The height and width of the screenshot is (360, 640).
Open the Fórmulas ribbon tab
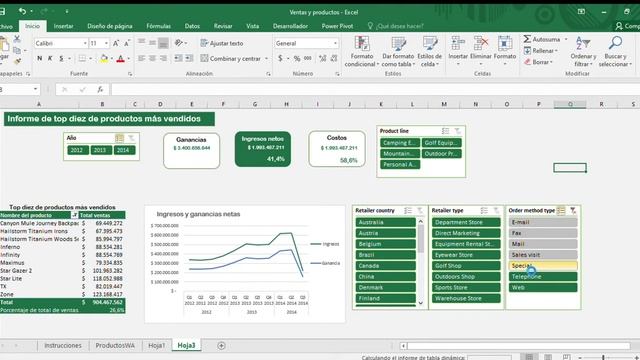[158, 26]
